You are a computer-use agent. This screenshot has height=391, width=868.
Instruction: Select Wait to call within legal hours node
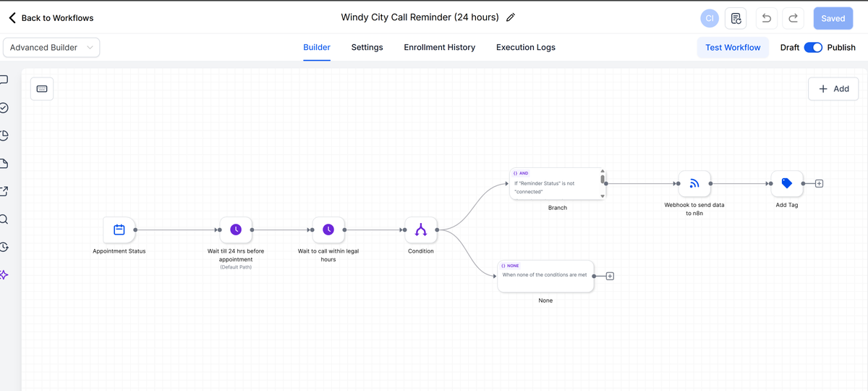(x=328, y=230)
